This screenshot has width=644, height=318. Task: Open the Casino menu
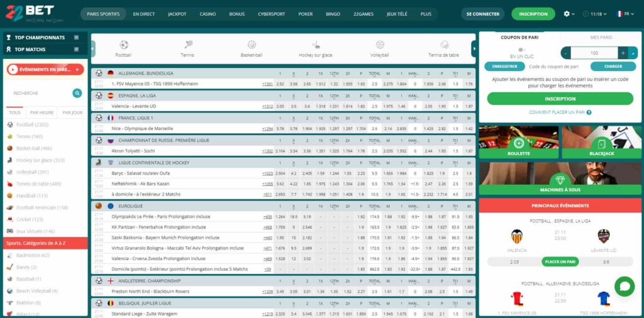click(x=208, y=14)
